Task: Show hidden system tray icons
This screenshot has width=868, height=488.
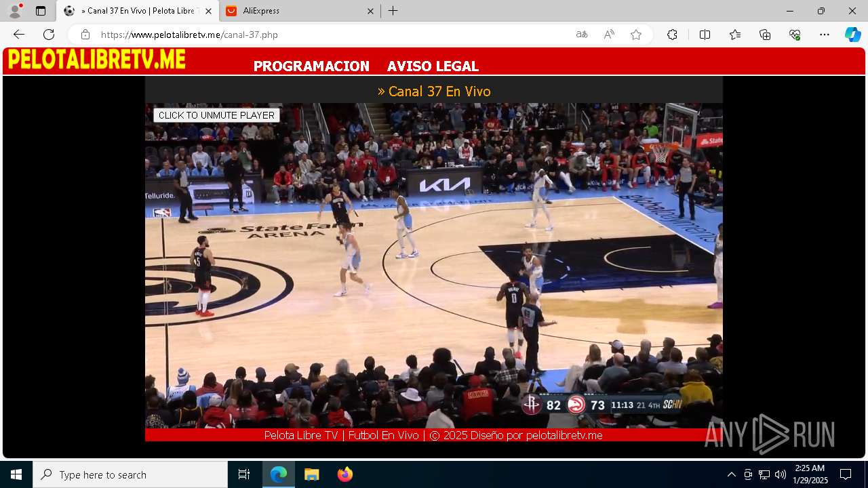Action: 731,474
